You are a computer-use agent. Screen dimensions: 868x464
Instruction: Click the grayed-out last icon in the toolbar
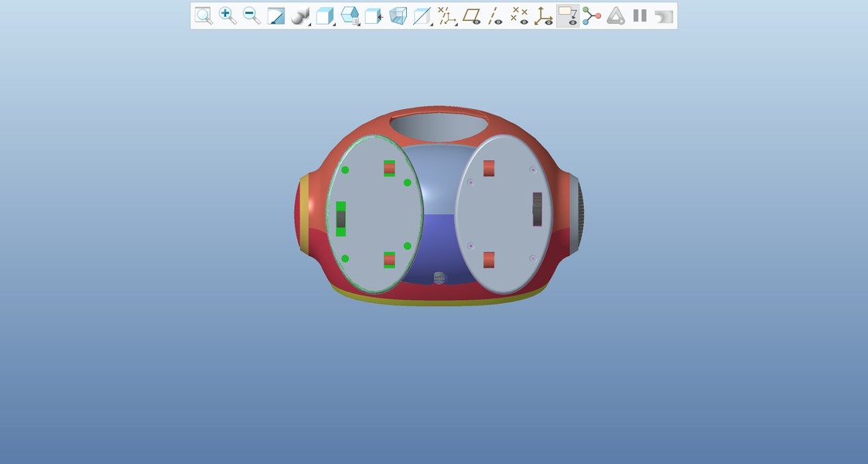point(664,16)
